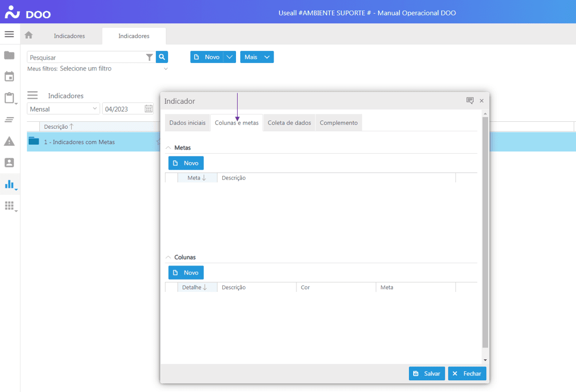Click into the Pesquisar search field
This screenshot has height=392, width=576.
[85, 57]
